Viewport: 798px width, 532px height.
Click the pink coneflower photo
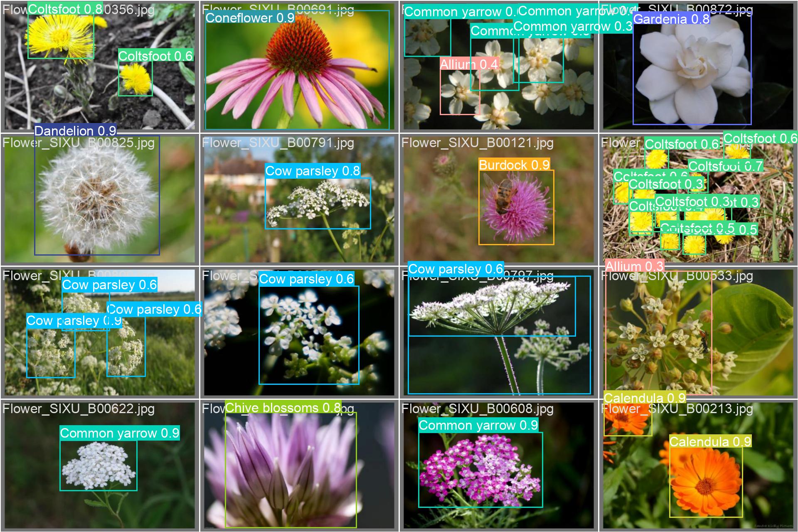(x=297, y=79)
